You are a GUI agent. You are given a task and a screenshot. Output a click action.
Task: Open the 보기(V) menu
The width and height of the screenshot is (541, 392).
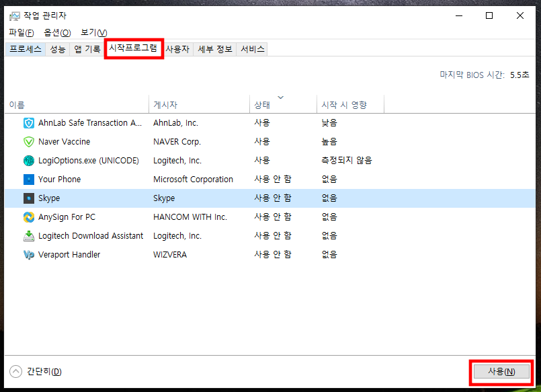94,33
